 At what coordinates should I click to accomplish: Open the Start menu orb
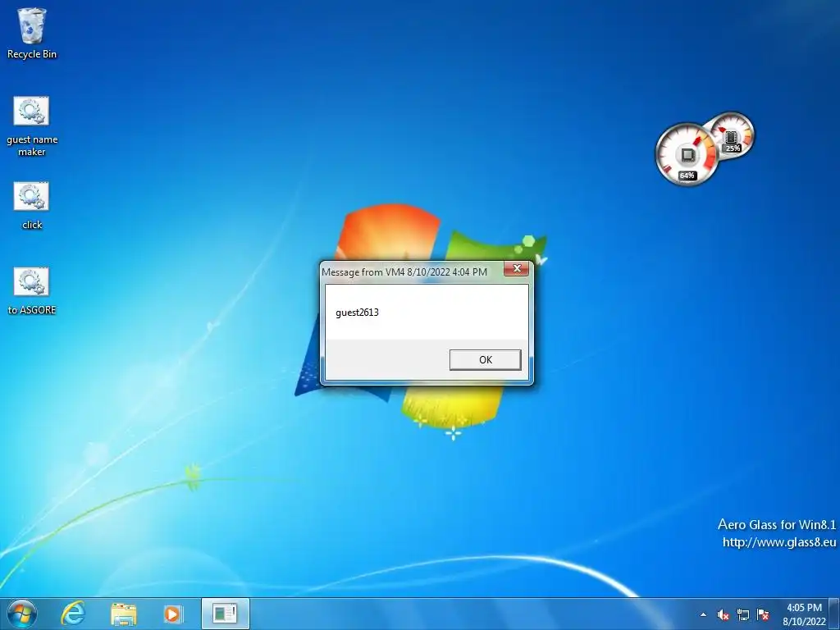coord(22,614)
